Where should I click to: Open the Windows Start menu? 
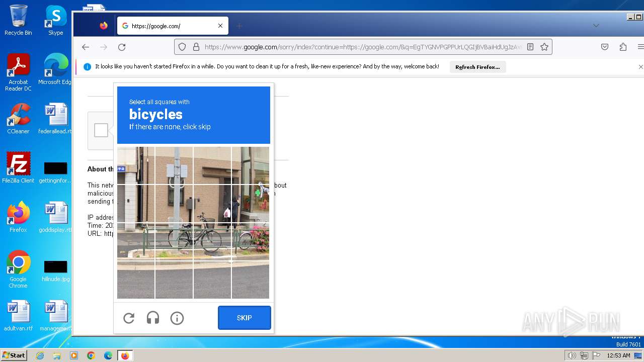(14, 355)
